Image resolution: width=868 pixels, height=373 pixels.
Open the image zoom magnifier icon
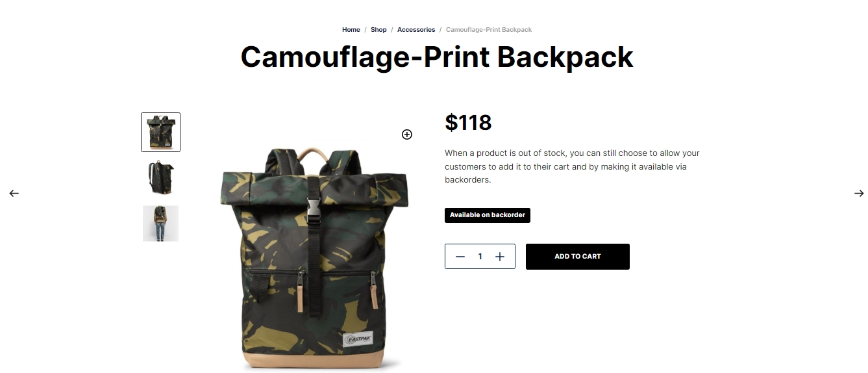pyautogui.click(x=407, y=135)
